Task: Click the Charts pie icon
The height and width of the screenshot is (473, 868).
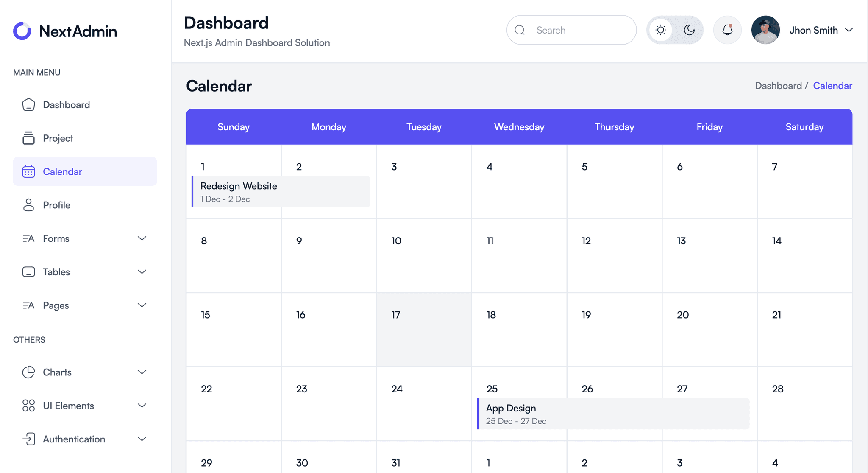Action: tap(28, 372)
